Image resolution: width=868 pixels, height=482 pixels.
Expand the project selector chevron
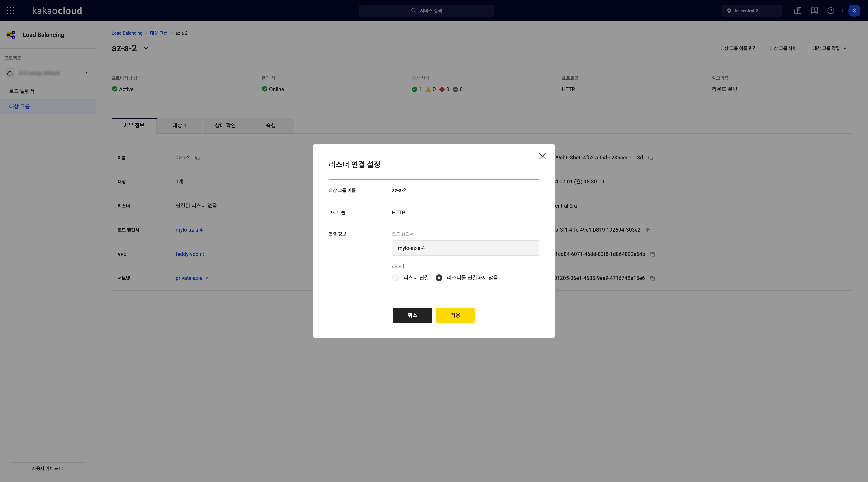[87, 73]
